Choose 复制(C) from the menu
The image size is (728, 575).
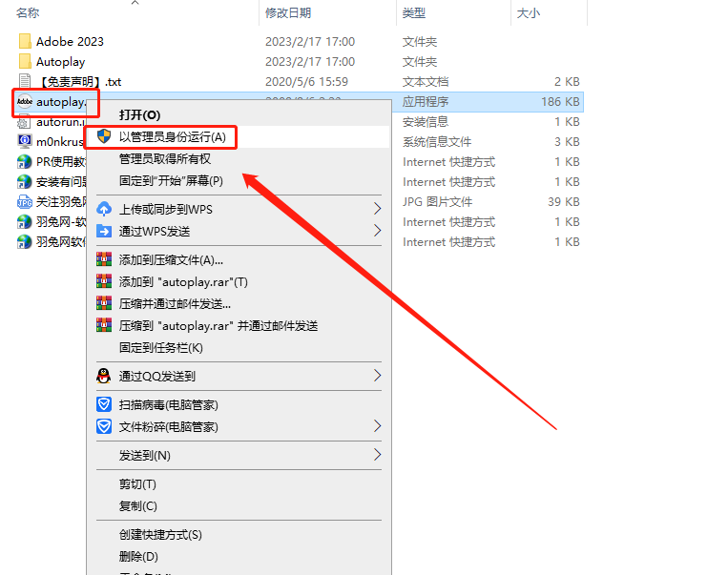[x=138, y=505]
